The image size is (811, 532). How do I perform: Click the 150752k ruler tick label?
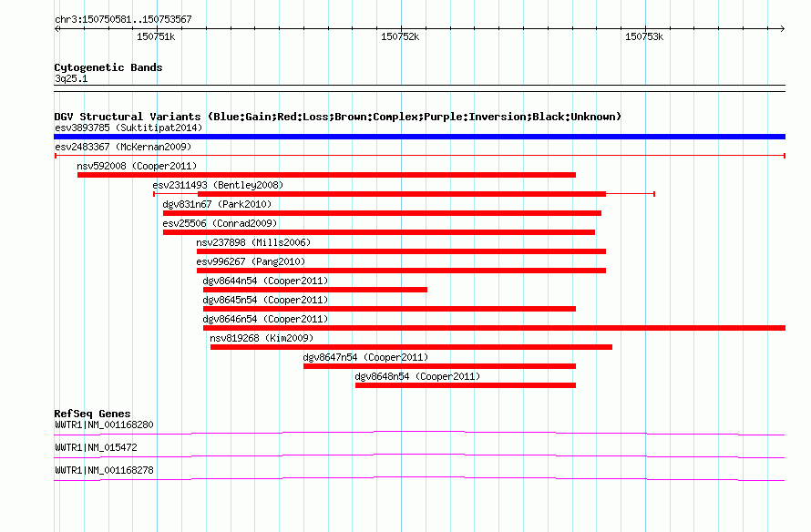click(x=400, y=36)
